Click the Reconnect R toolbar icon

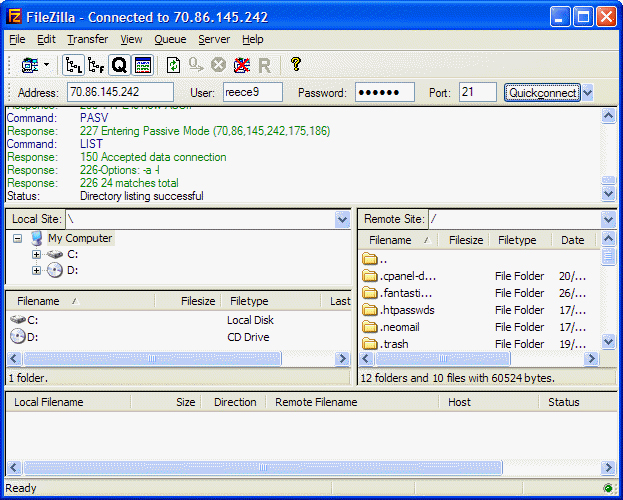[264, 65]
